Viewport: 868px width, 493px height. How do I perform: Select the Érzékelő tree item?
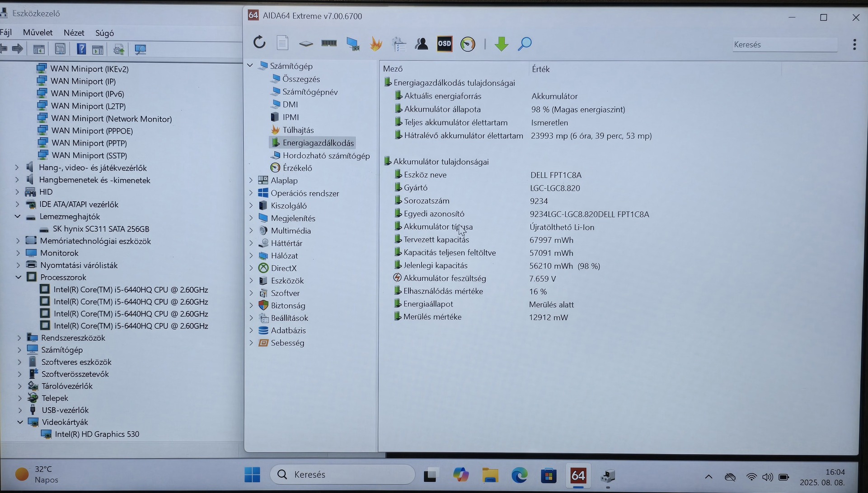[x=297, y=168]
